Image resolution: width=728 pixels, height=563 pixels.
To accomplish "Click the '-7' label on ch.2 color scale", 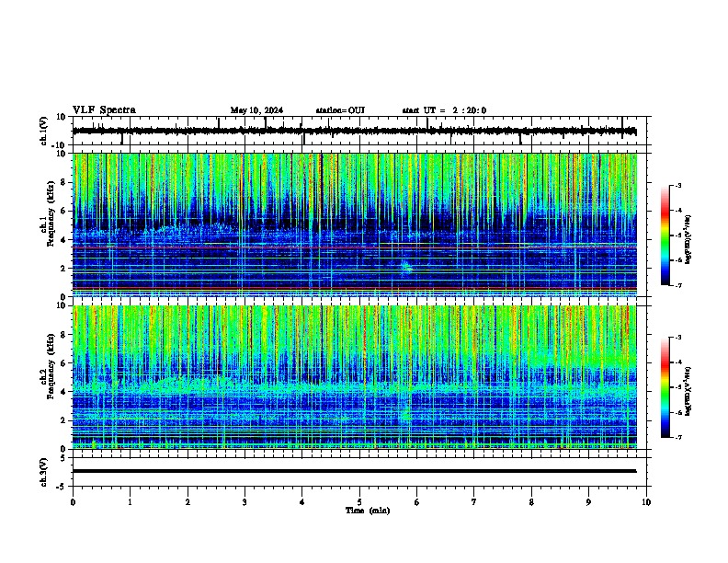I will pos(677,437).
